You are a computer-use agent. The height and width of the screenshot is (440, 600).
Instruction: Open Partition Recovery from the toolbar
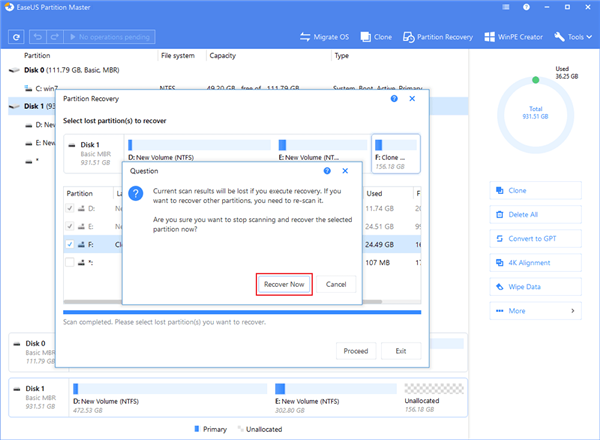[438, 37]
